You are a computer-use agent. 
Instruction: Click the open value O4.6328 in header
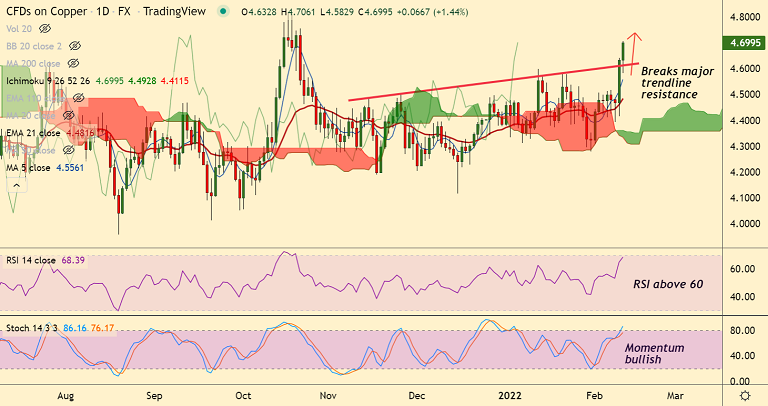pos(259,12)
